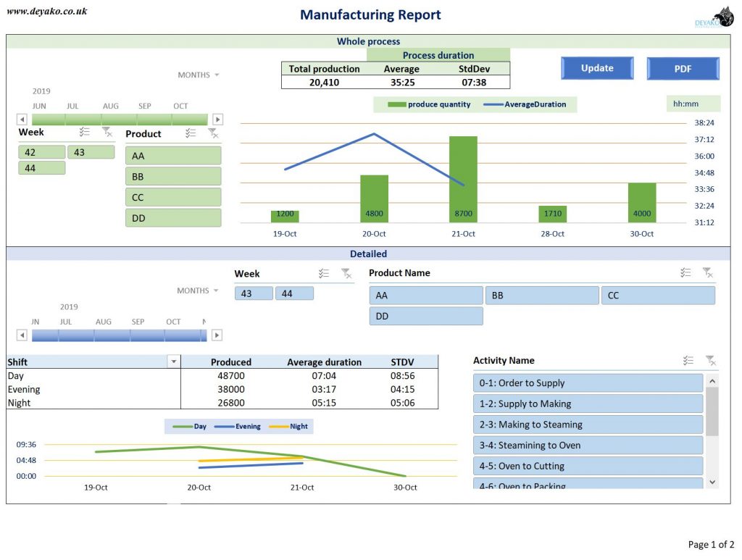This screenshot has width=742, height=560.
Task: Click the Detailed section header
Action: click(368, 254)
